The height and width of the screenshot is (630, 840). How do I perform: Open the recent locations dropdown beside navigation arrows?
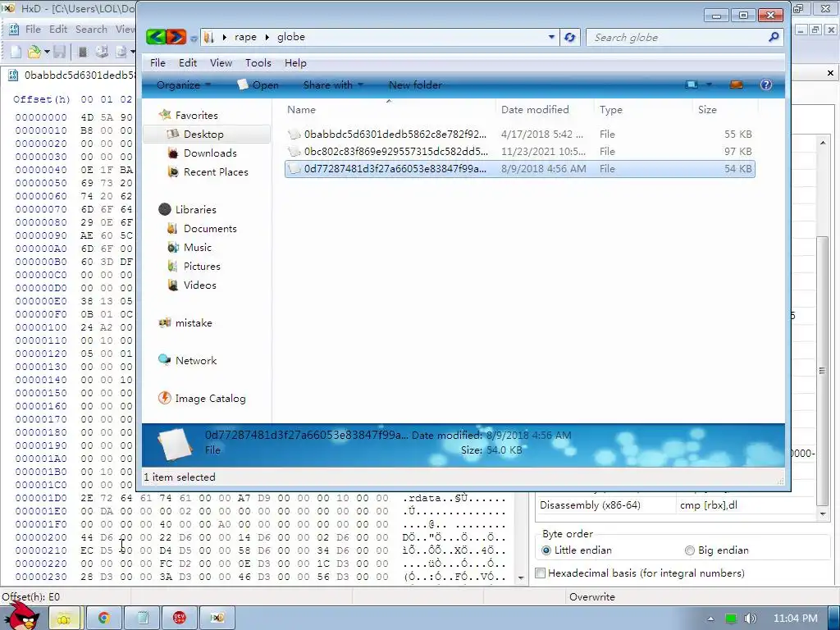pos(194,38)
